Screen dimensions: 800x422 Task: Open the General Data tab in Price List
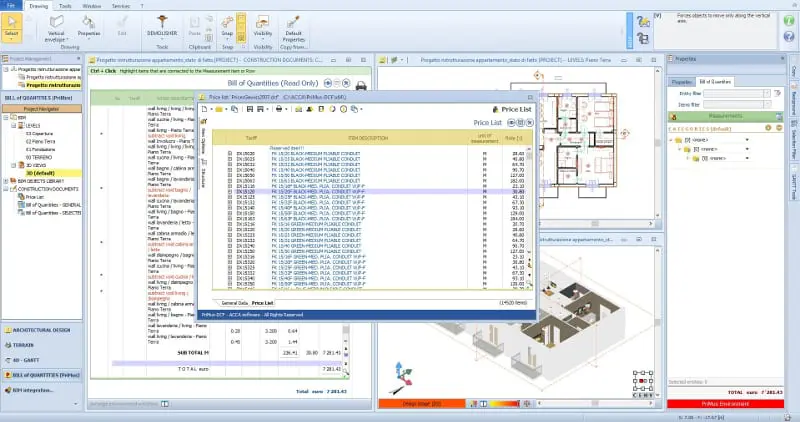point(234,302)
